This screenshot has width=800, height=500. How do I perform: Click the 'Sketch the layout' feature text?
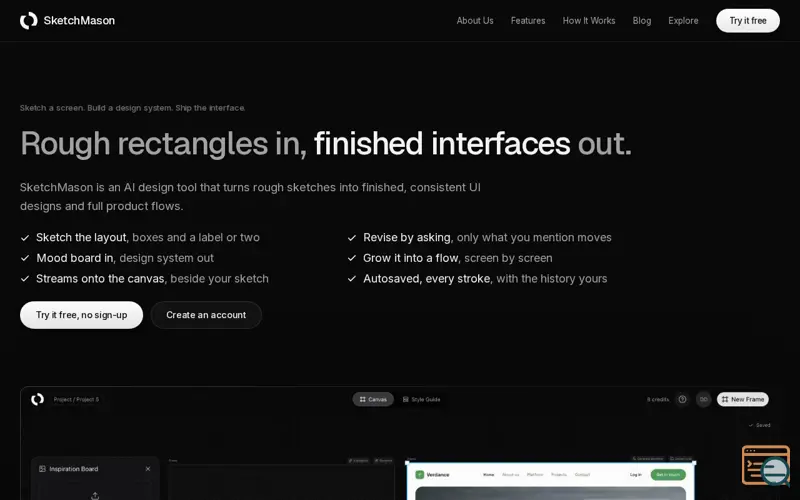pos(81,237)
